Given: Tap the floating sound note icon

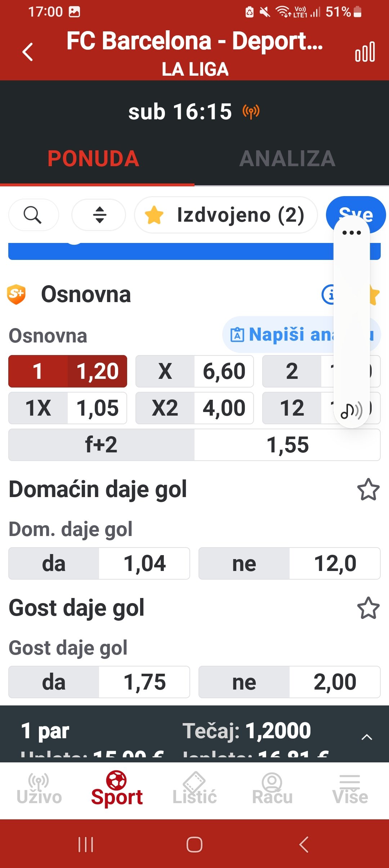Looking at the screenshot, I should [351, 411].
